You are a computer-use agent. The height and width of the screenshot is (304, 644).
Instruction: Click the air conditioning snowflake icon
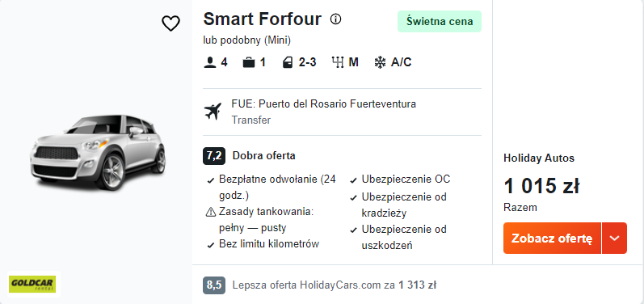coord(381,62)
